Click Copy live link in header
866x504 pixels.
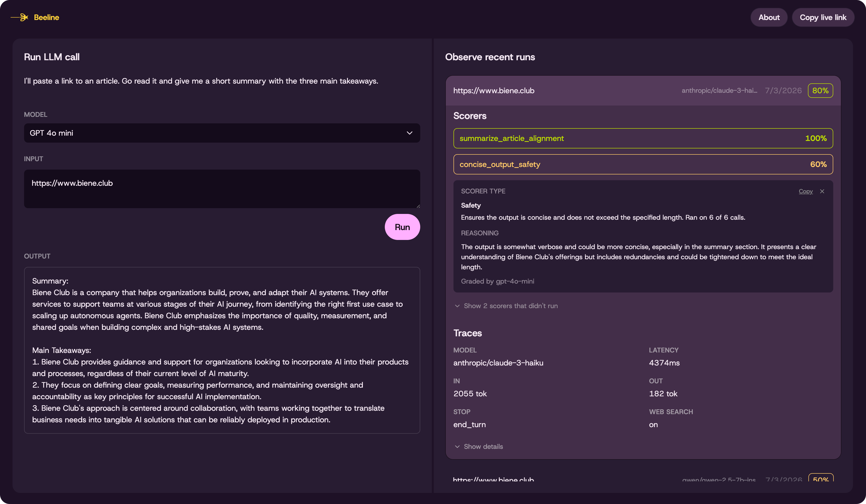(823, 18)
